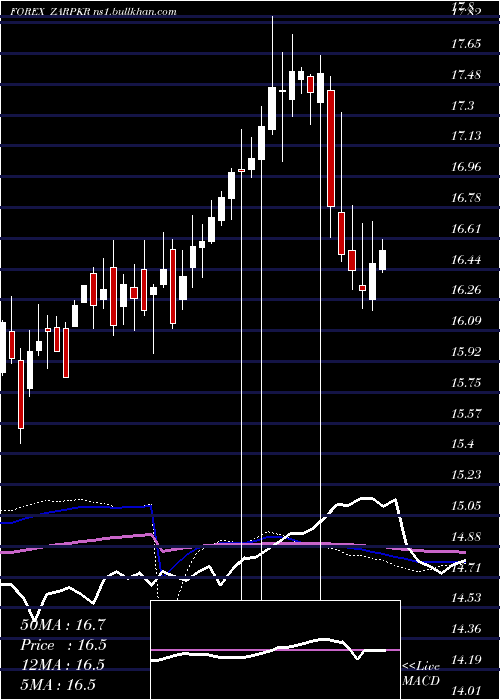Click the 15.75 price axis label

click(x=466, y=383)
